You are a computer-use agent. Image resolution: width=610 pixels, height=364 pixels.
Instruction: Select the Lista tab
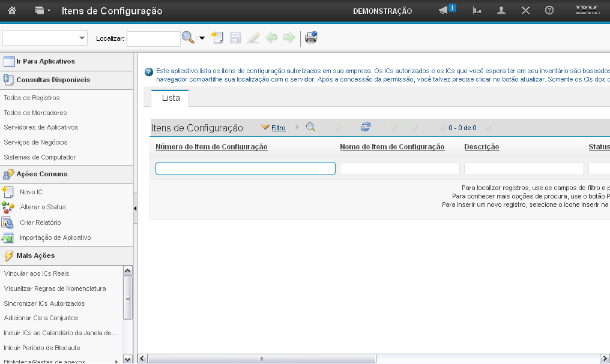tap(171, 98)
